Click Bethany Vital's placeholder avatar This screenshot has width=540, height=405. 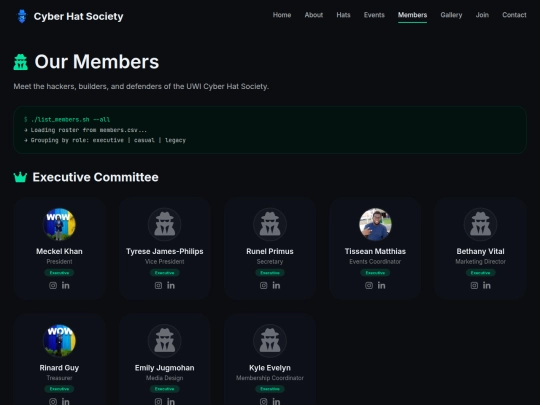click(x=480, y=224)
